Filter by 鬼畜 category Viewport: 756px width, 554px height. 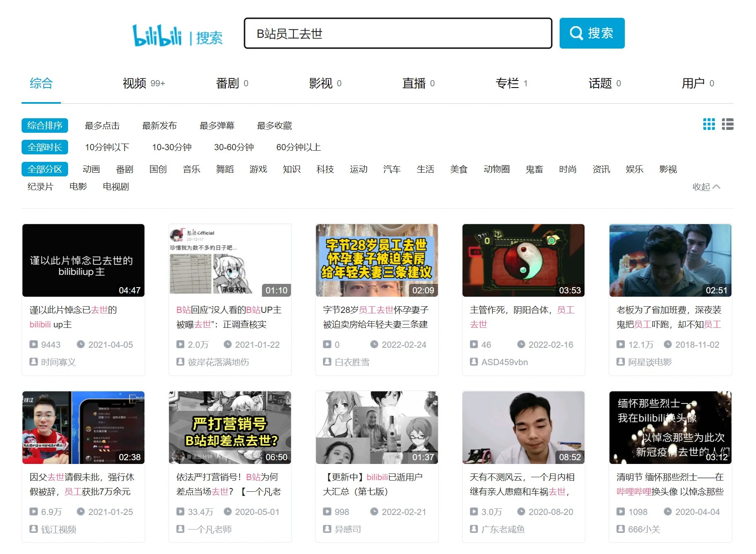(534, 169)
